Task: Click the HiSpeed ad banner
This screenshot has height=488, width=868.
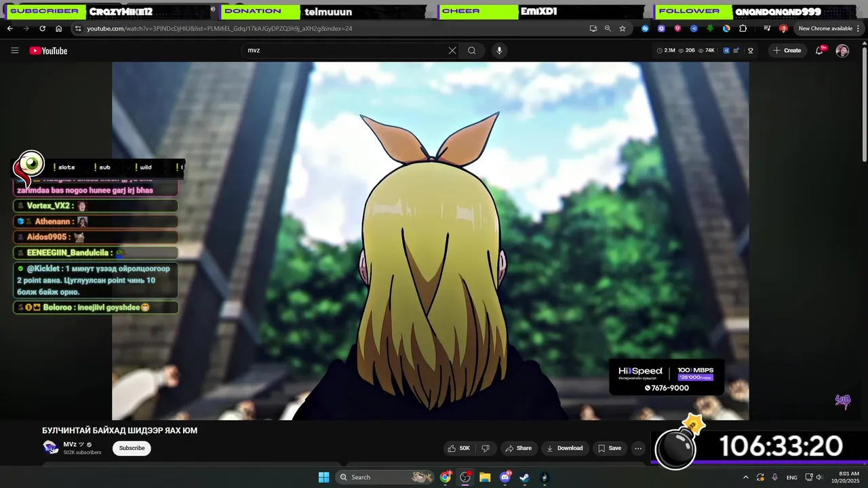Action: pos(666,378)
